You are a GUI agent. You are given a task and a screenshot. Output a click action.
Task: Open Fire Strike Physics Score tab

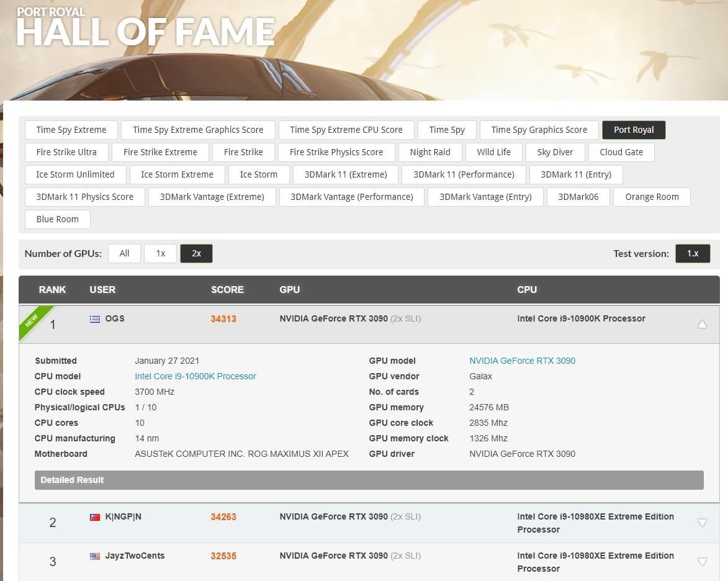click(336, 152)
